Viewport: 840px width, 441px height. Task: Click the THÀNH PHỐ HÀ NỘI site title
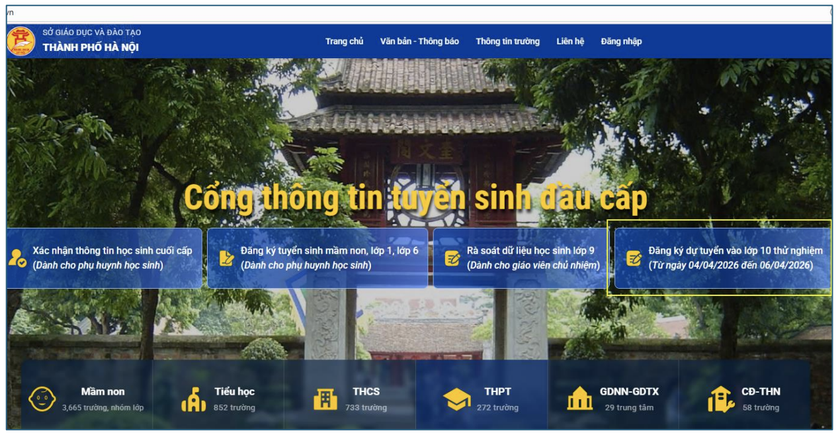pos(91,47)
